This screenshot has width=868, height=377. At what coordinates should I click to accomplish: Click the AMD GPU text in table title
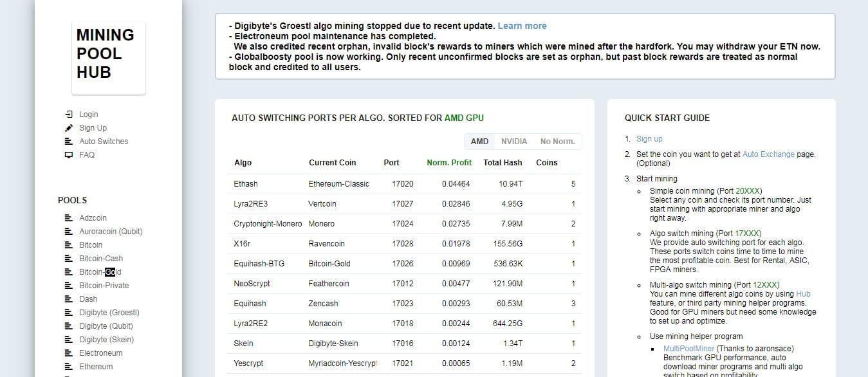click(464, 118)
